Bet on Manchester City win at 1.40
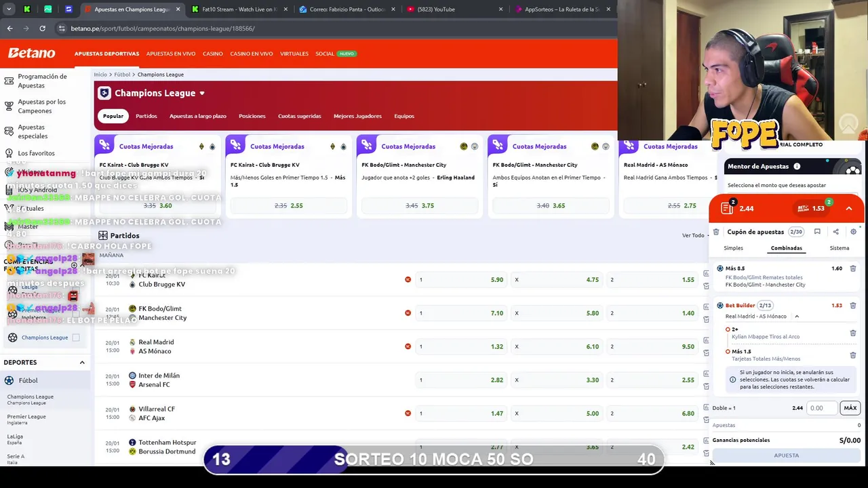This screenshot has width=868, height=488. (653, 313)
